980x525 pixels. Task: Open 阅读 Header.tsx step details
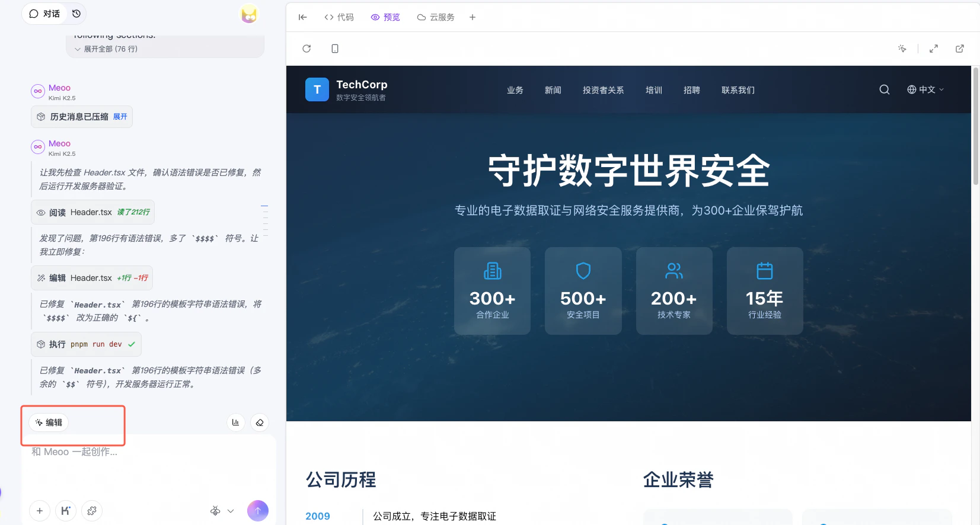[92, 212]
